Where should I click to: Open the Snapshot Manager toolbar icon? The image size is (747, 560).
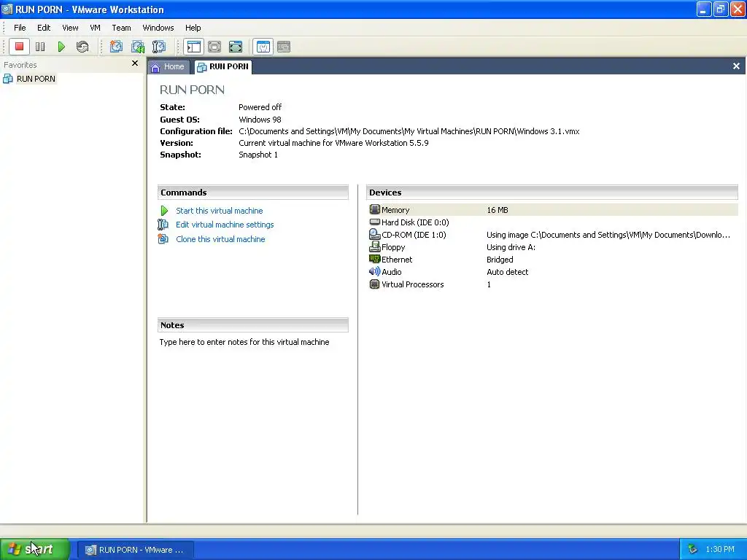point(158,47)
